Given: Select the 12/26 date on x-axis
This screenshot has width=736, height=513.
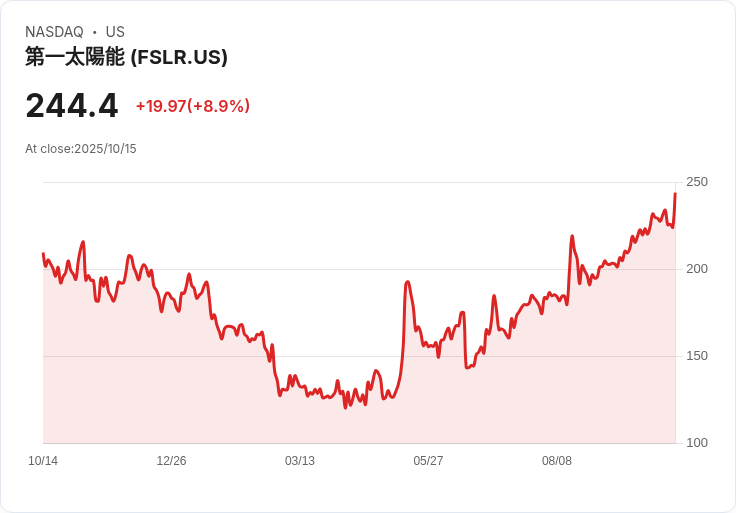Looking at the screenshot, I should click(x=171, y=461).
